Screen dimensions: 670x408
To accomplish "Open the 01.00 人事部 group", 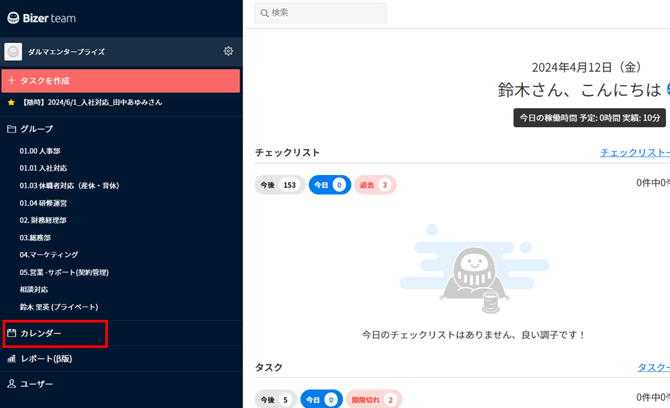I will click(42, 151).
